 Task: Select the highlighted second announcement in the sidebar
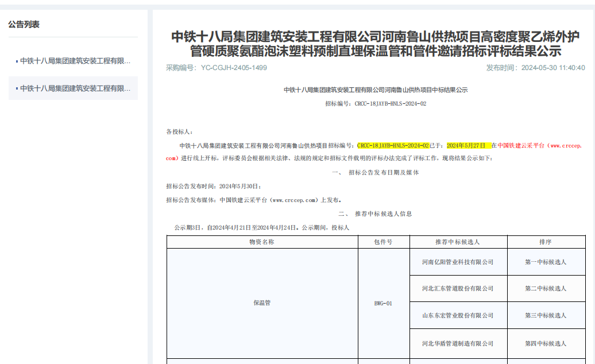pos(75,88)
